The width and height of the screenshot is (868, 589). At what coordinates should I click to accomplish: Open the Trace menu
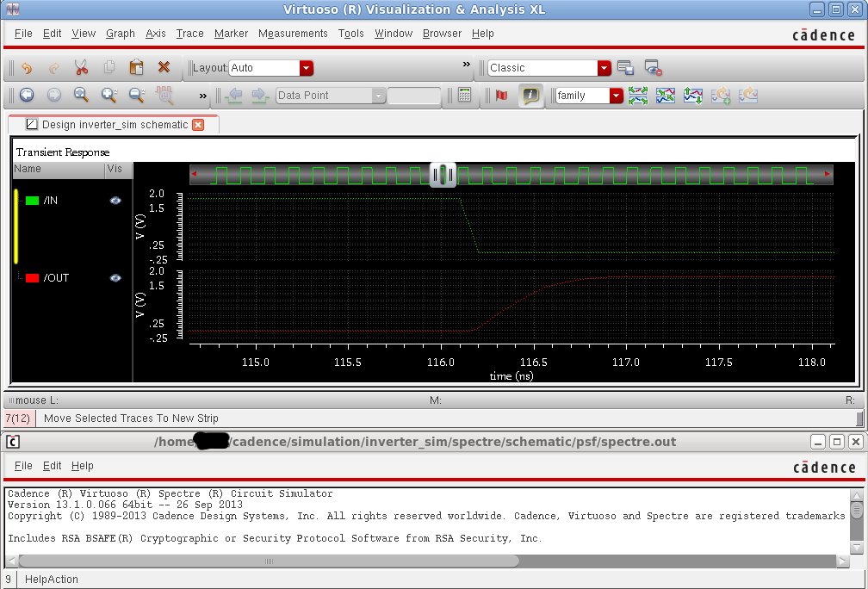189,34
